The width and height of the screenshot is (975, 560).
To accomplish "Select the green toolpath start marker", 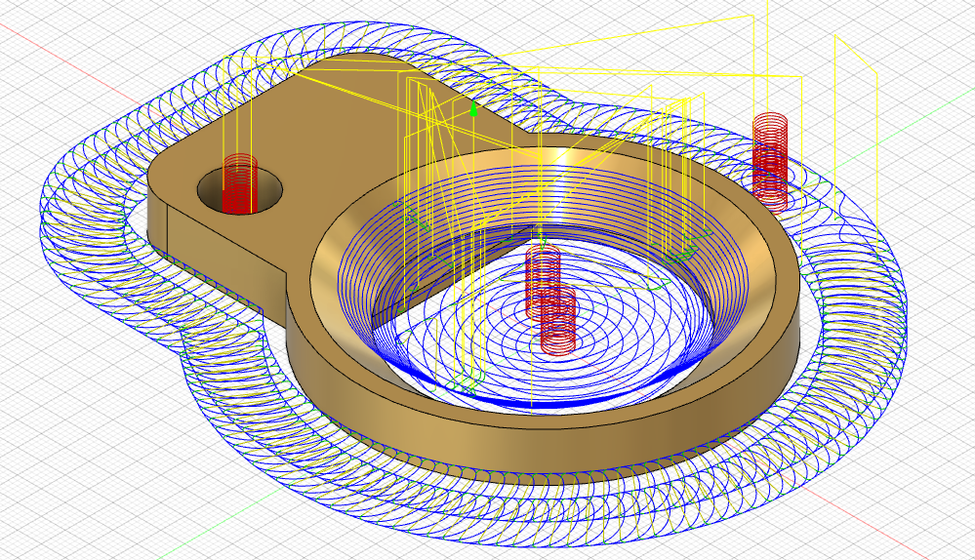I will point(474,110).
